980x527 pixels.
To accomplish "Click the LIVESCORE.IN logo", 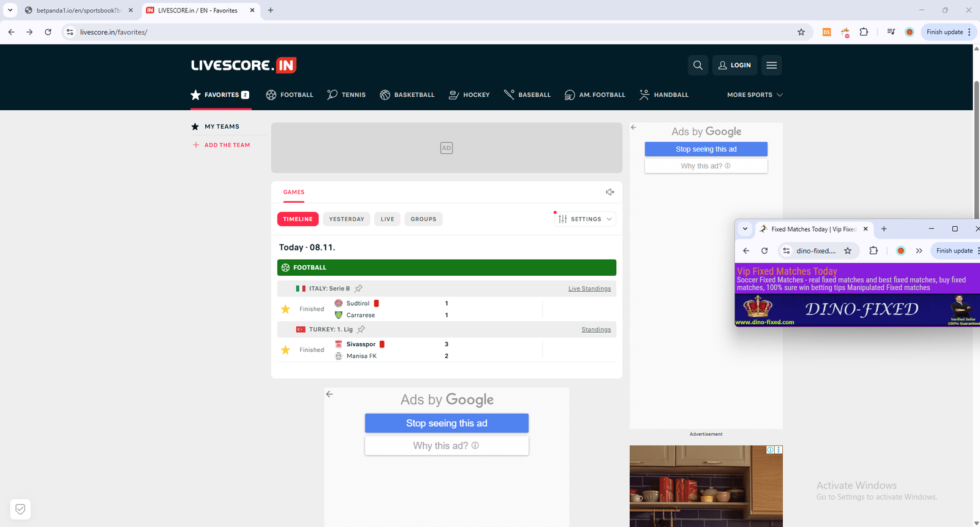I will [243, 65].
